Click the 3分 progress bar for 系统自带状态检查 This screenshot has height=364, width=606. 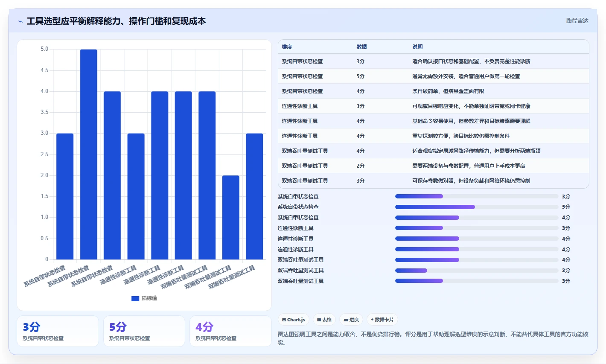pos(477,196)
